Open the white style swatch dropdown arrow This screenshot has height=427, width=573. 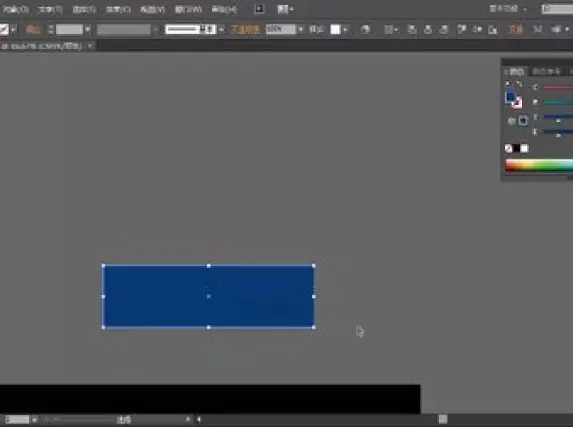[x=345, y=30]
